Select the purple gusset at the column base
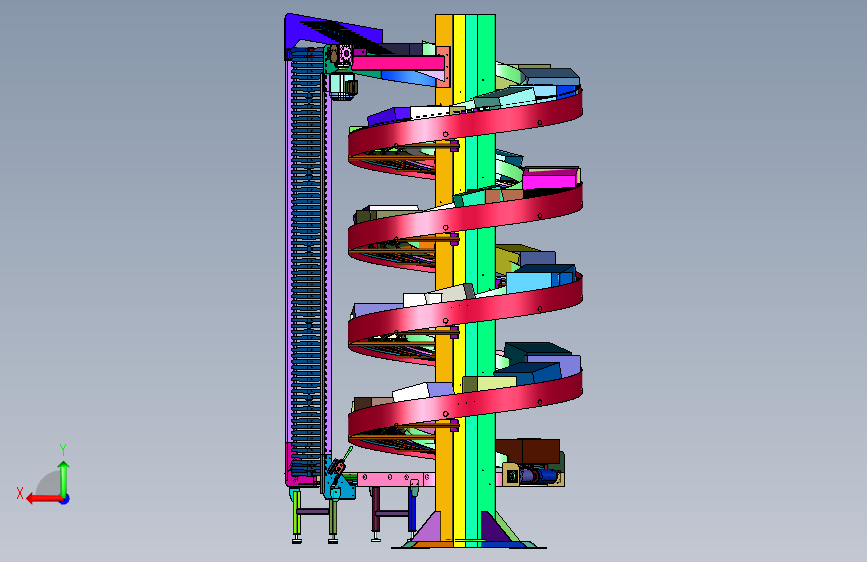 [428, 527]
